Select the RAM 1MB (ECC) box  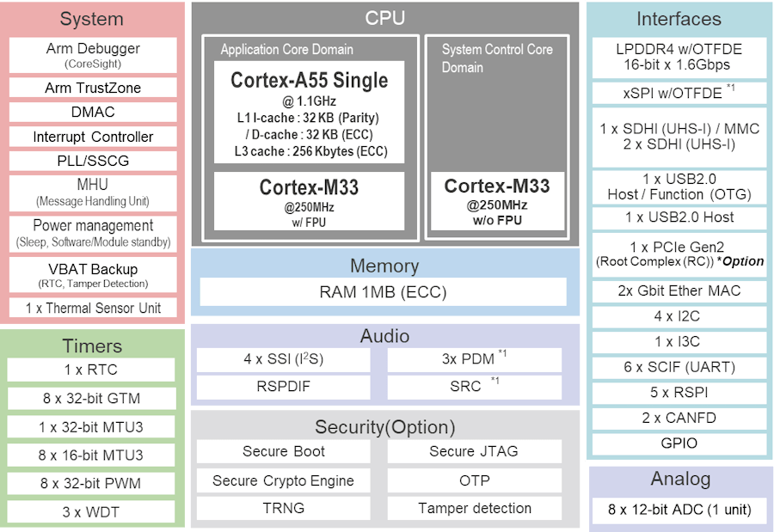(x=383, y=291)
